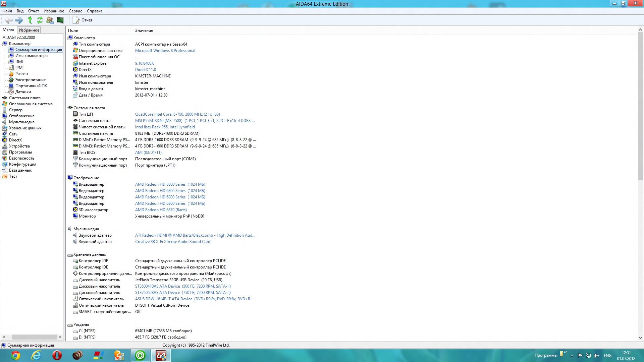The image size is (644, 362).
Task: Click the Отчёт report toolbar button
Action: click(83, 20)
